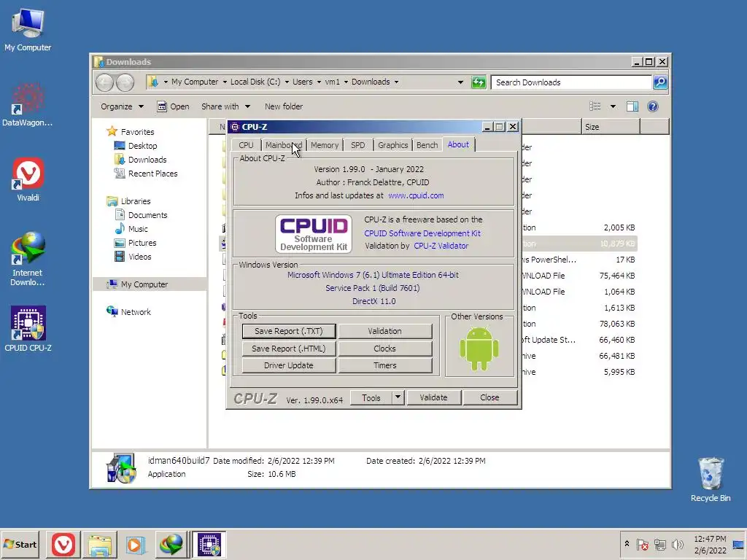
Task: Click the network tray icon
Action: pyautogui.click(x=659, y=544)
